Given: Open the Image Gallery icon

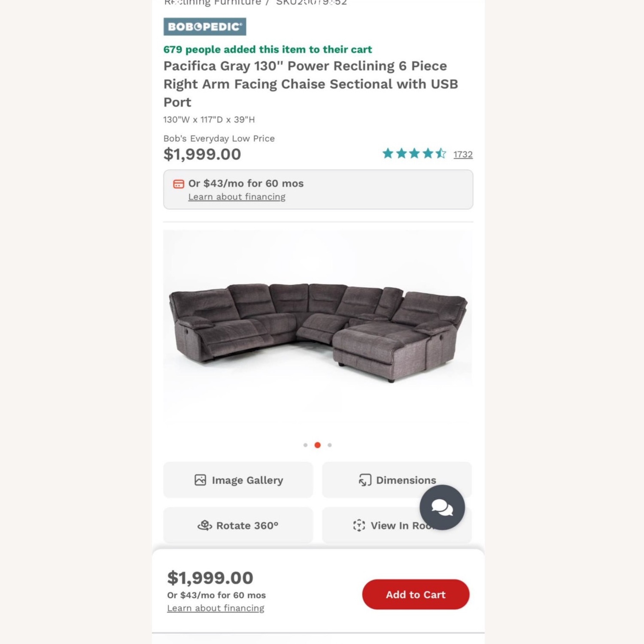Looking at the screenshot, I should coord(201,480).
